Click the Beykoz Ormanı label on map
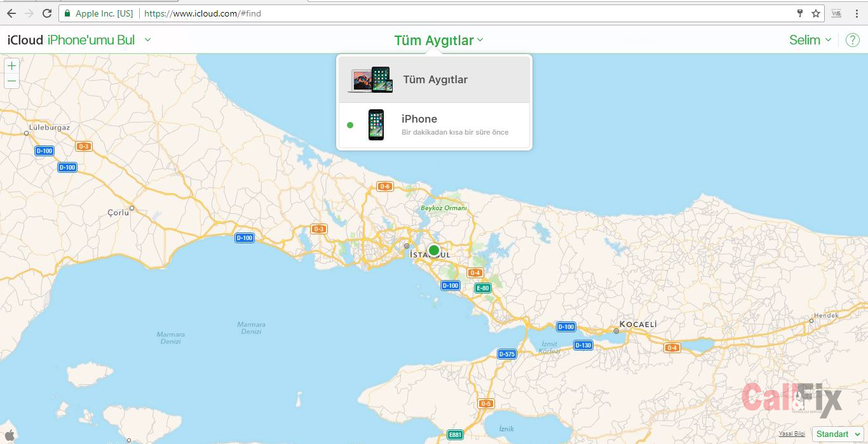Image resolution: width=868 pixels, height=444 pixels. (x=444, y=208)
